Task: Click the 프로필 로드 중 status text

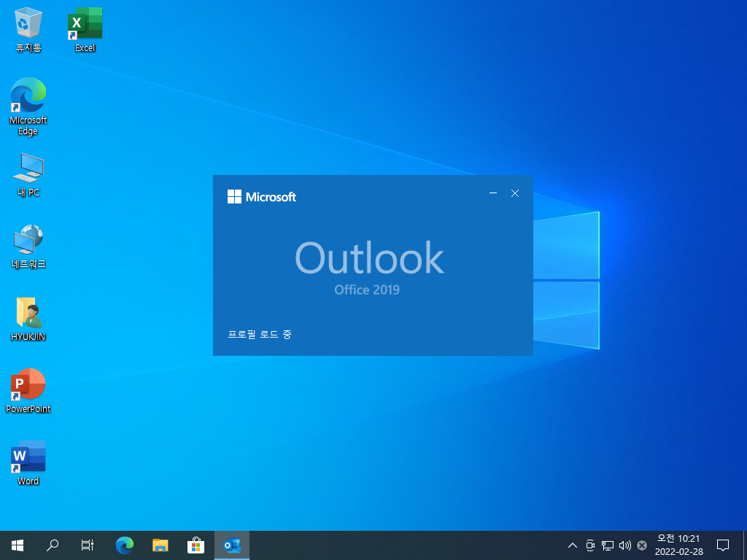Action: [x=260, y=334]
